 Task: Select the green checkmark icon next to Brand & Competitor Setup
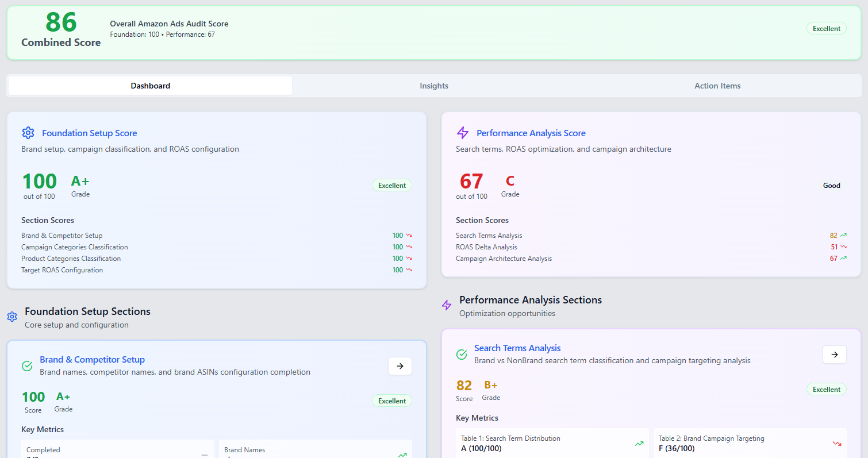[x=27, y=366]
